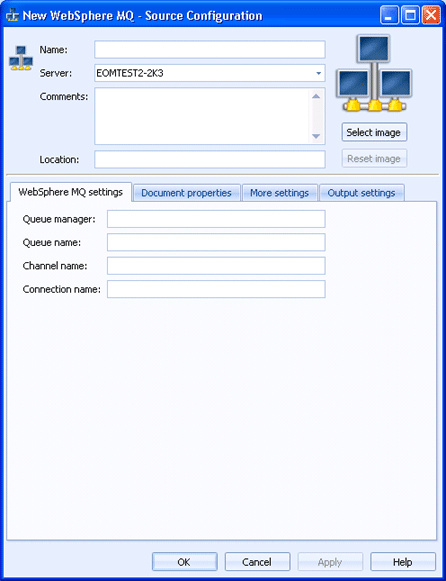This screenshot has width=446, height=581.
Task: Click the Select image button
Action: coord(374,132)
